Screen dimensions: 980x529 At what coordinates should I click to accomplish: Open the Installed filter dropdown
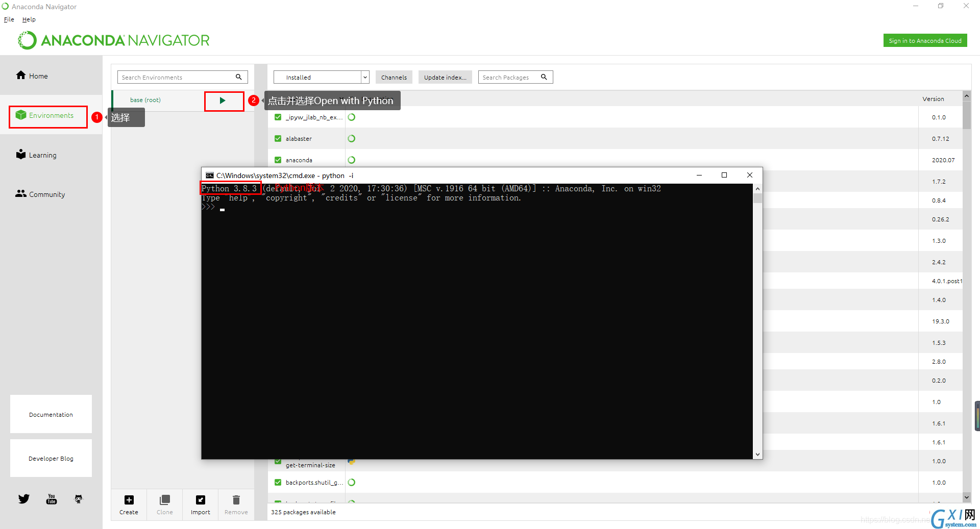point(322,77)
